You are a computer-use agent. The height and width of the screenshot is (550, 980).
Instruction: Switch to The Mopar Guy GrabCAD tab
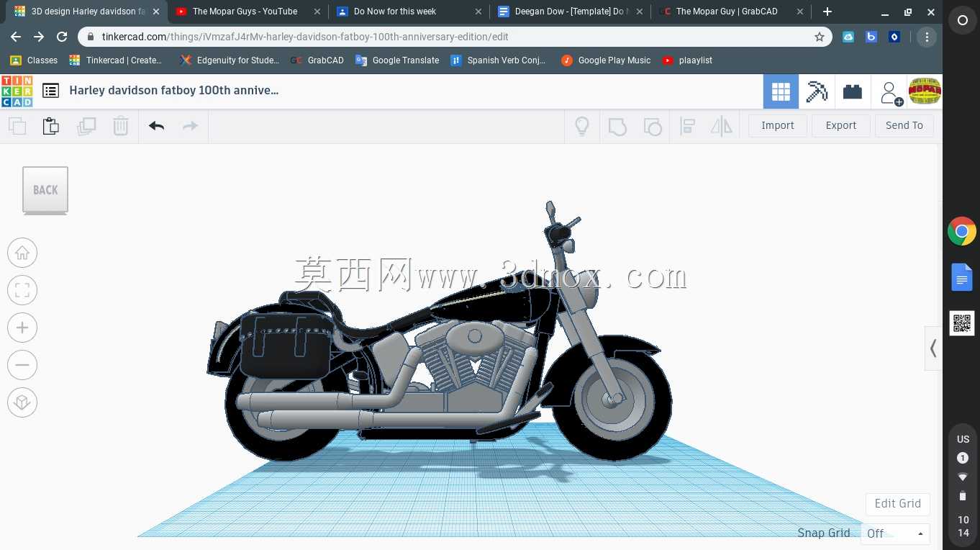[727, 12]
